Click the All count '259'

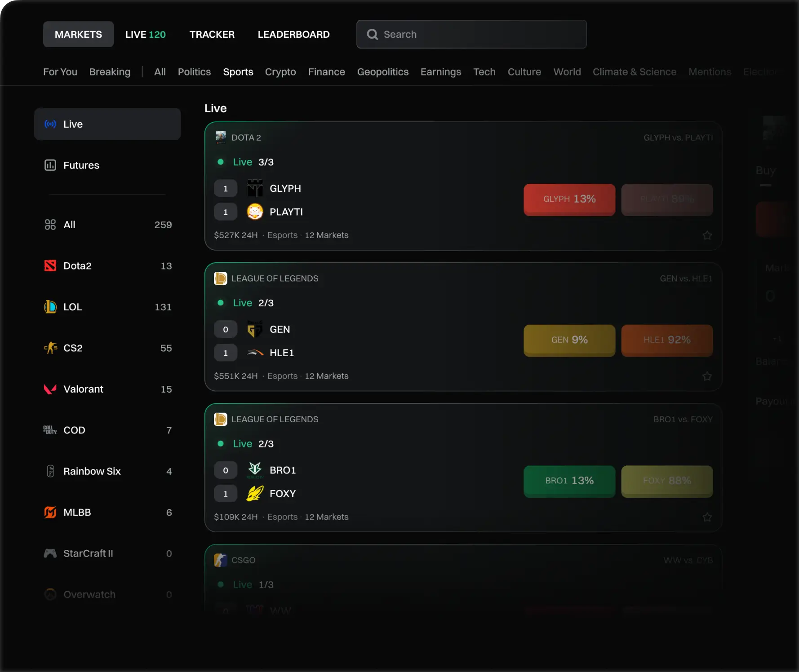click(x=163, y=225)
